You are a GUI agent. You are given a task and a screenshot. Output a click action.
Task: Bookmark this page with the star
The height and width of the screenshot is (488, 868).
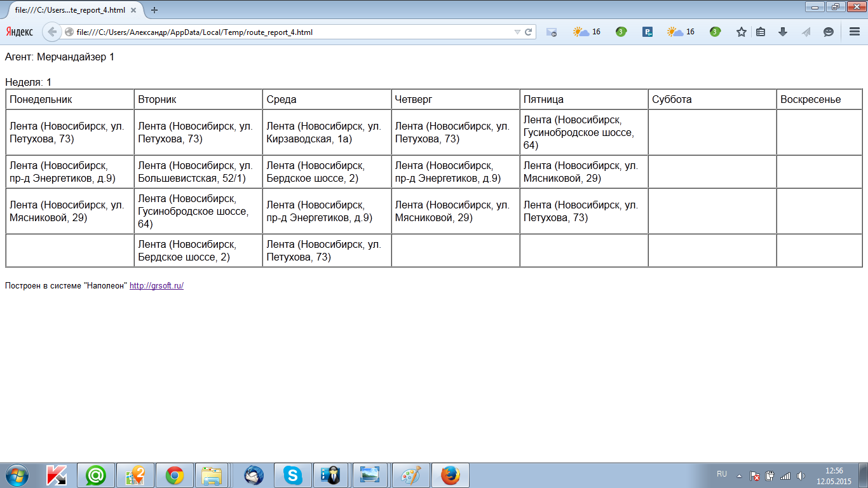742,32
